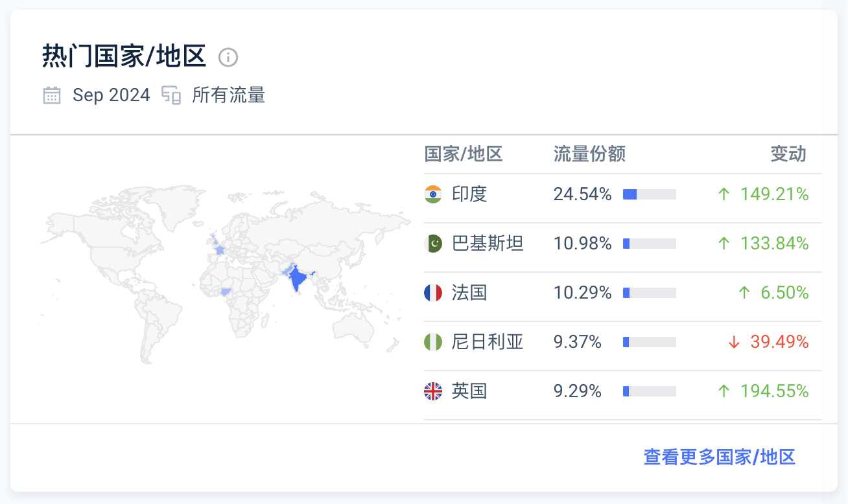Click the 流量份额 column header
The image size is (848, 504).
[x=589, y=154]
